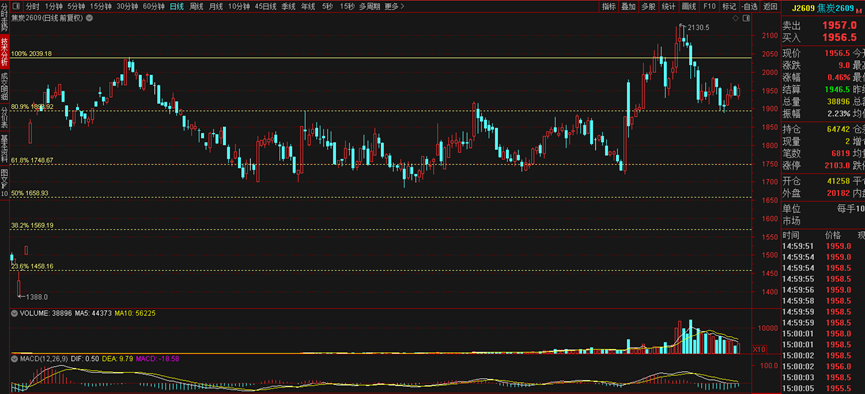This screenshot has width=865, height=394.
Task: Click the 卖出 price 1957.0
Action: [x=839, y=25]
